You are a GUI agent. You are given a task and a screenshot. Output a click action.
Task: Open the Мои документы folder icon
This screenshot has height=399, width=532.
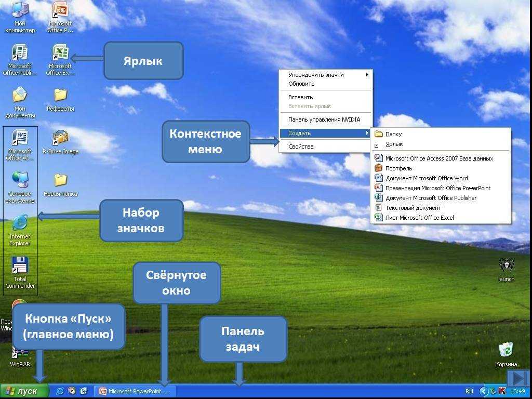[x=20, y=102]
